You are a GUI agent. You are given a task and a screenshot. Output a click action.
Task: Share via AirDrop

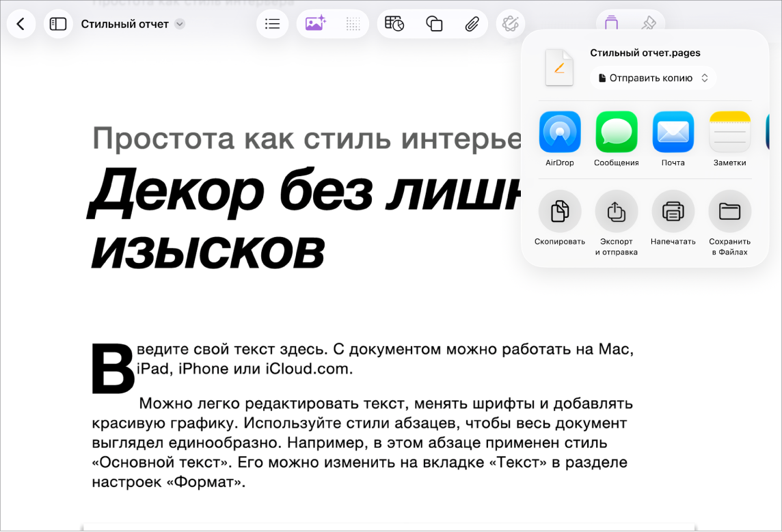click(560, 139)
